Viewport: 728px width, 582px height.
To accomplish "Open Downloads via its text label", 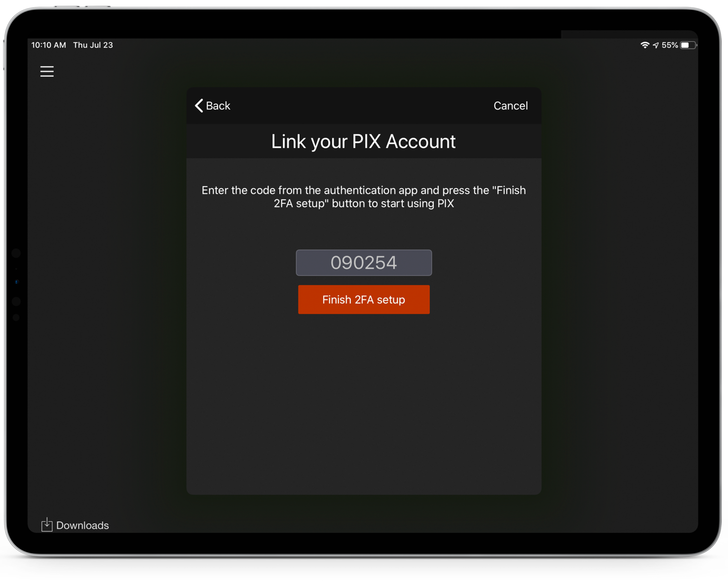I will click(82, 526).
